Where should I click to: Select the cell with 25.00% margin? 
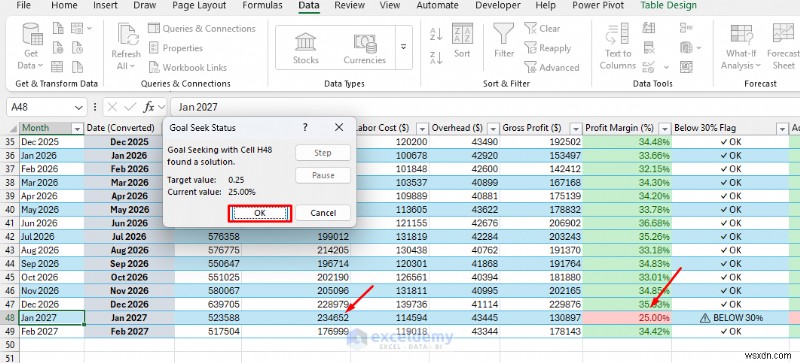[627, 318]
